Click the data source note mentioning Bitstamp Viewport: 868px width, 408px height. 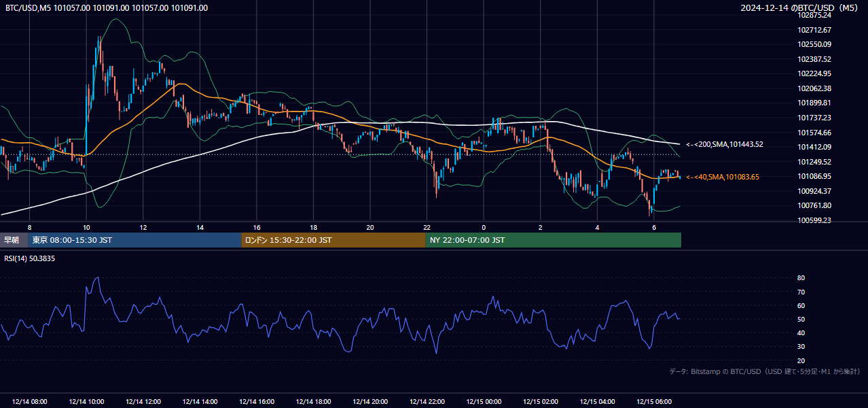(x=765, y=371)
